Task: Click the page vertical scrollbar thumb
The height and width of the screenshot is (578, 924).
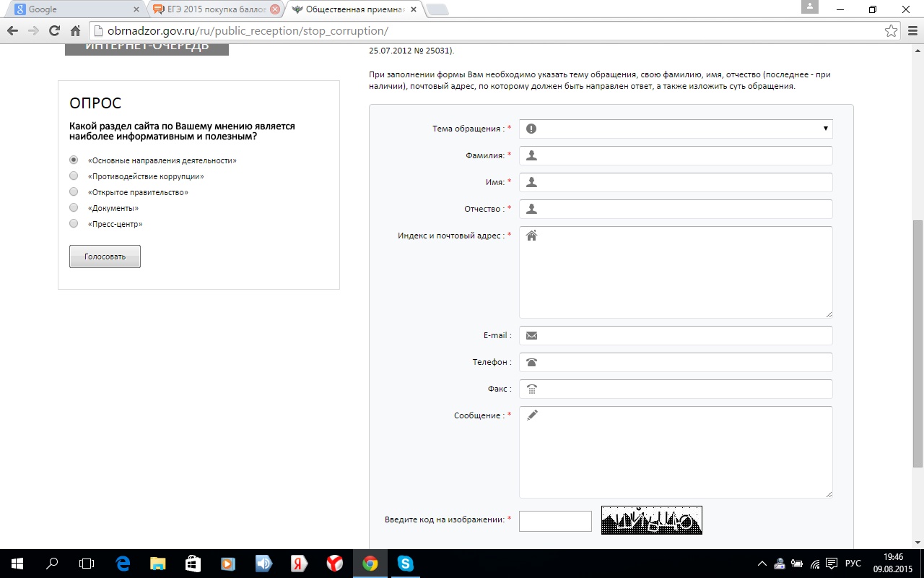Action: (x=918, y=343)
